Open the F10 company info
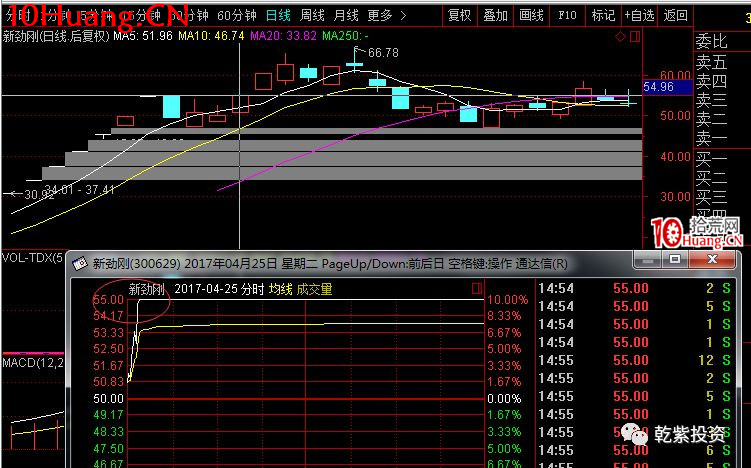 pos(567,16)
